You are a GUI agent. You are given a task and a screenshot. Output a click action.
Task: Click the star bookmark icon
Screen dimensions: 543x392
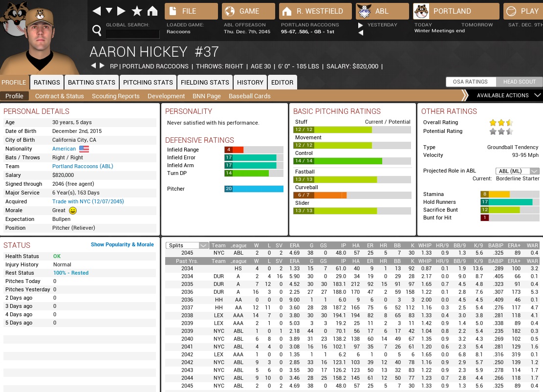137,11
